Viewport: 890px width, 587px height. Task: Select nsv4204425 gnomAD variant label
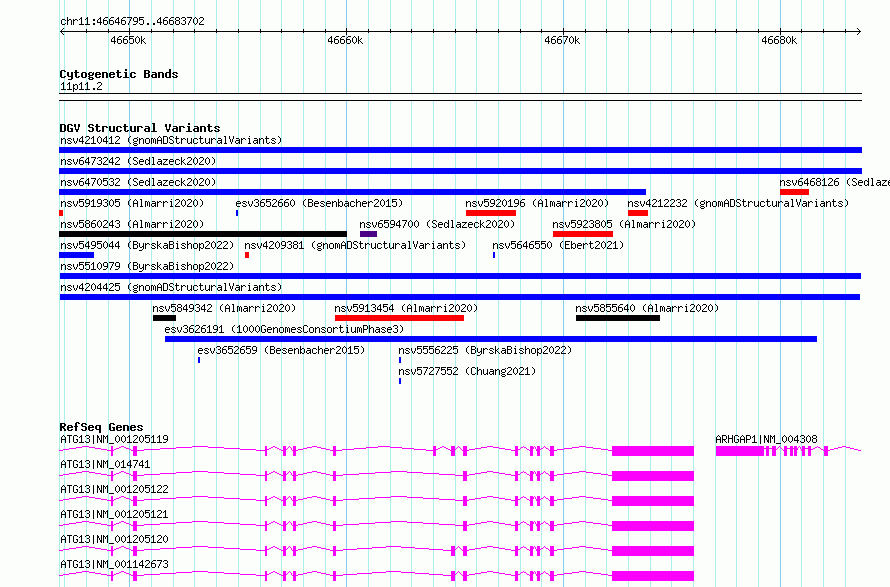[171, 287]
